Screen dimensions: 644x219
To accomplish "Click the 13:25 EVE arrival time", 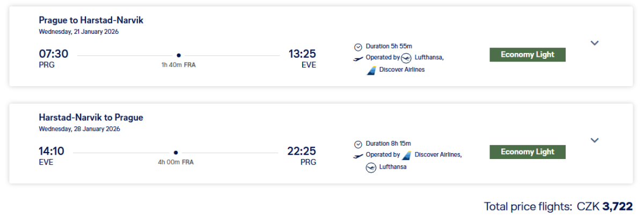I will coord(302,54).
